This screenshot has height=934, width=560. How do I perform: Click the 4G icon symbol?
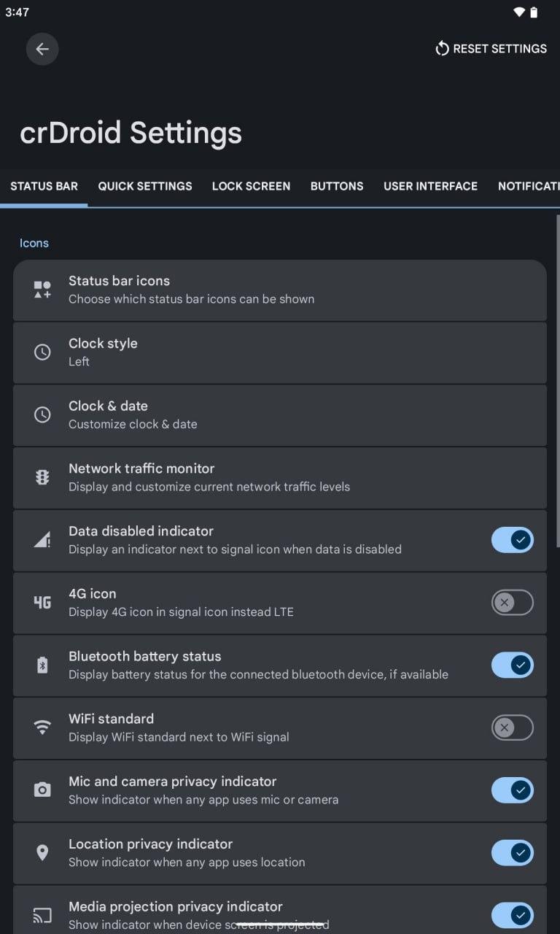pos(42,603)
